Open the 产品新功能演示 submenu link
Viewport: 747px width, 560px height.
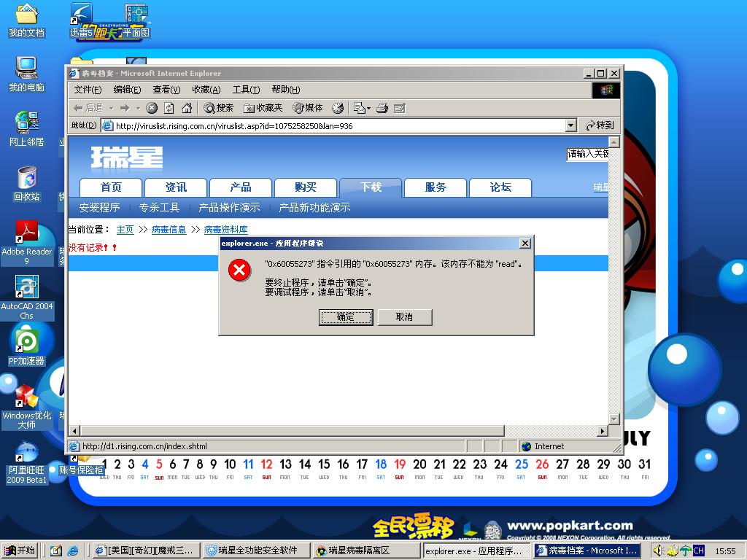click(x=314, y=208)
